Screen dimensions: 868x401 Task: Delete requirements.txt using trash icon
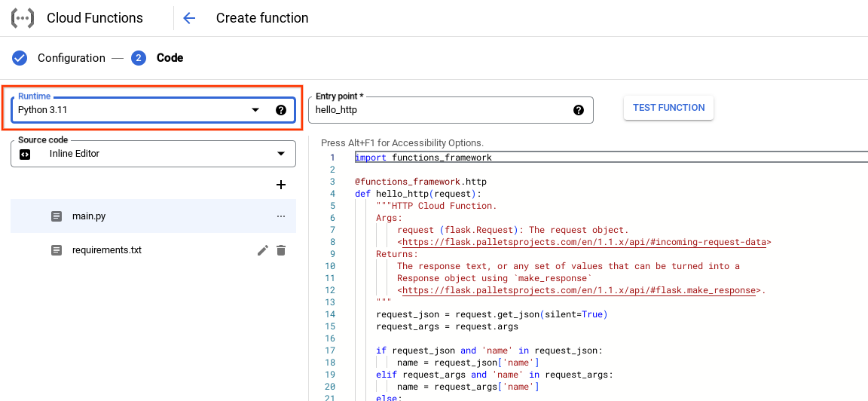click(x=281, y=250)
